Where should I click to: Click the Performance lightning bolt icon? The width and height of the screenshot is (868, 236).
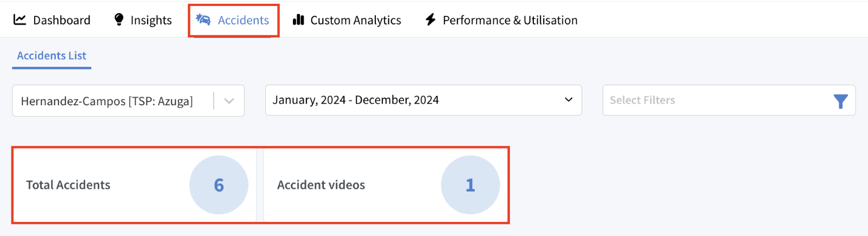pyautogui.click(x=430, y=20)
